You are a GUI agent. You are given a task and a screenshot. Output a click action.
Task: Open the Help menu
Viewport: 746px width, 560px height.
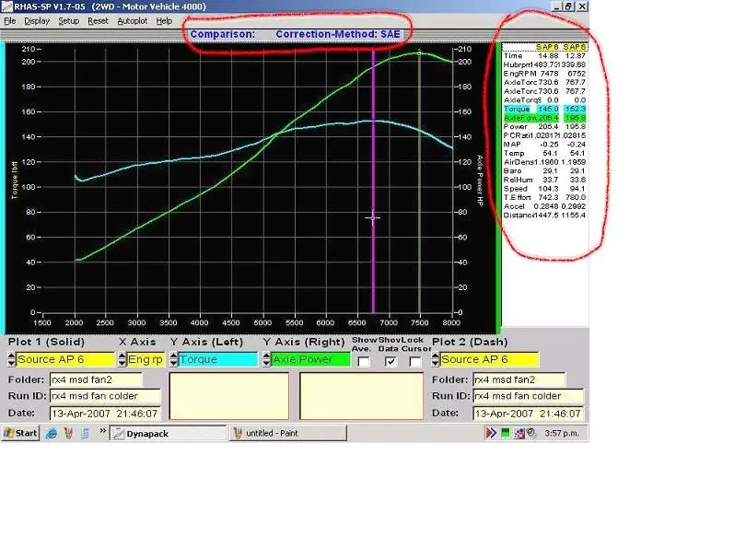coord(164,21)
